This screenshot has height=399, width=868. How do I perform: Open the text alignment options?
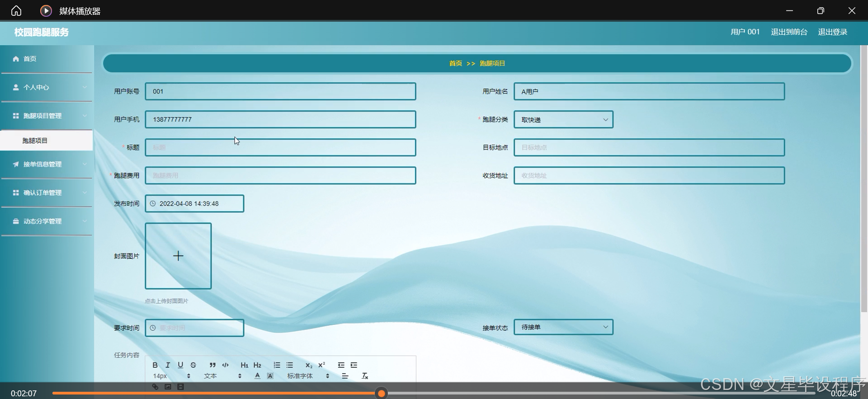pos(345,376)
